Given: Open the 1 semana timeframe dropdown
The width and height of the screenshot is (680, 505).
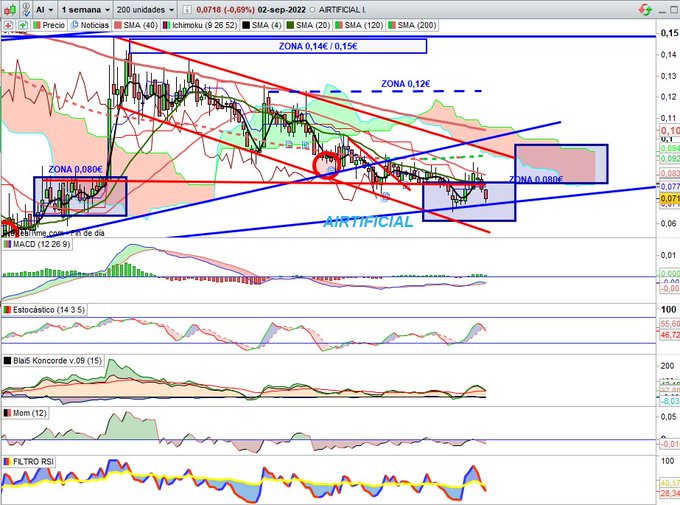Looking at the screenshot, I should click(x=85, y=10).
